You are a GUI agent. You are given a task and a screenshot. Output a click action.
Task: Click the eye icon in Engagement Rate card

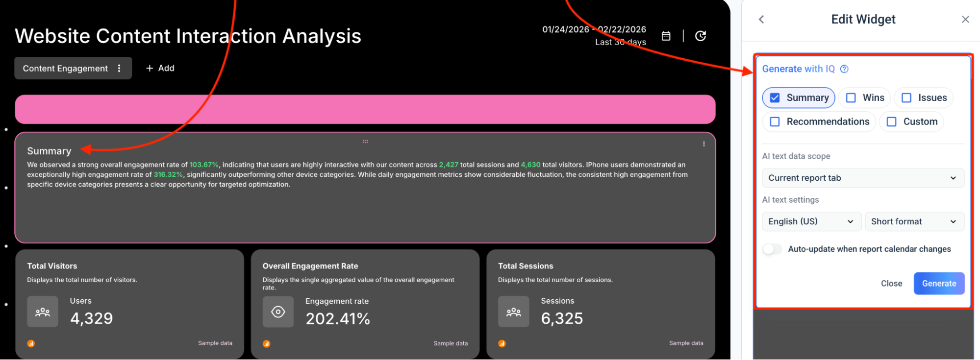(x=278, y=312)
